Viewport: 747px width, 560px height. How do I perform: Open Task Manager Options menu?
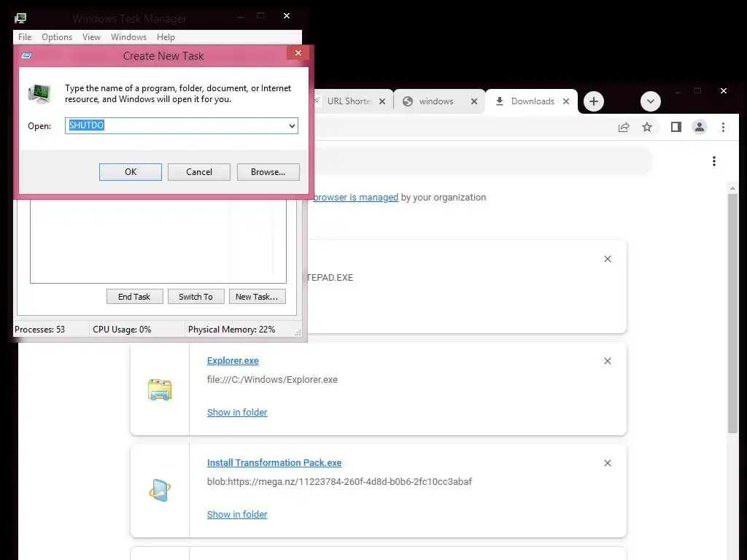57,37
